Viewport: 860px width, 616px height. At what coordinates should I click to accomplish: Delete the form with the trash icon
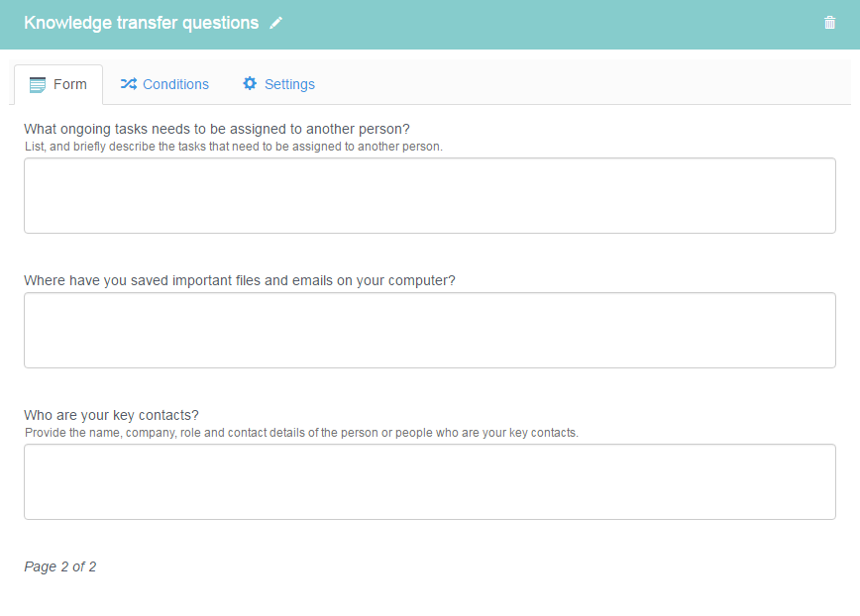(x=829, y=23)
